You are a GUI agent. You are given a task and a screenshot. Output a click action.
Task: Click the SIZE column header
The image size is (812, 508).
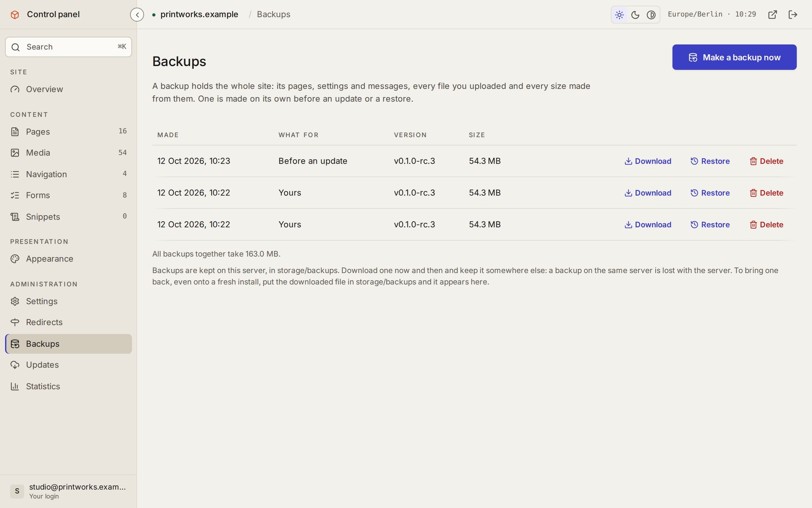[477, 135]
